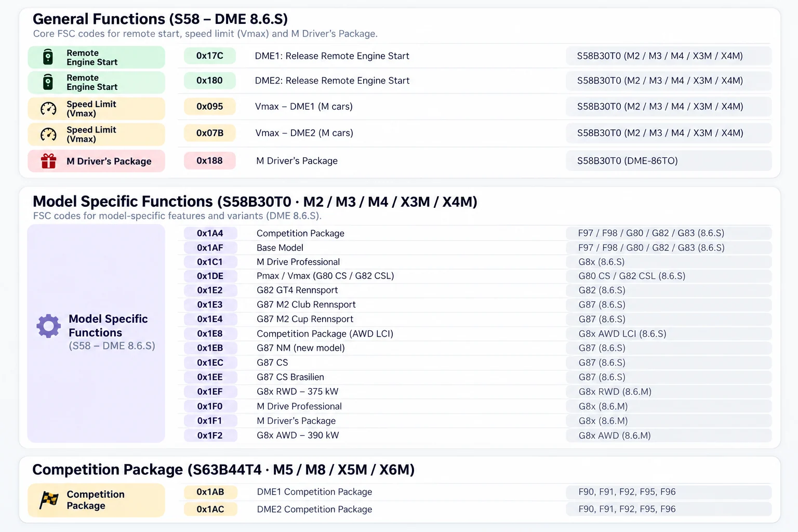Click the "G8x AWD – 390 kW" entry
Screen dimensions: 798x532
[298, 435]
